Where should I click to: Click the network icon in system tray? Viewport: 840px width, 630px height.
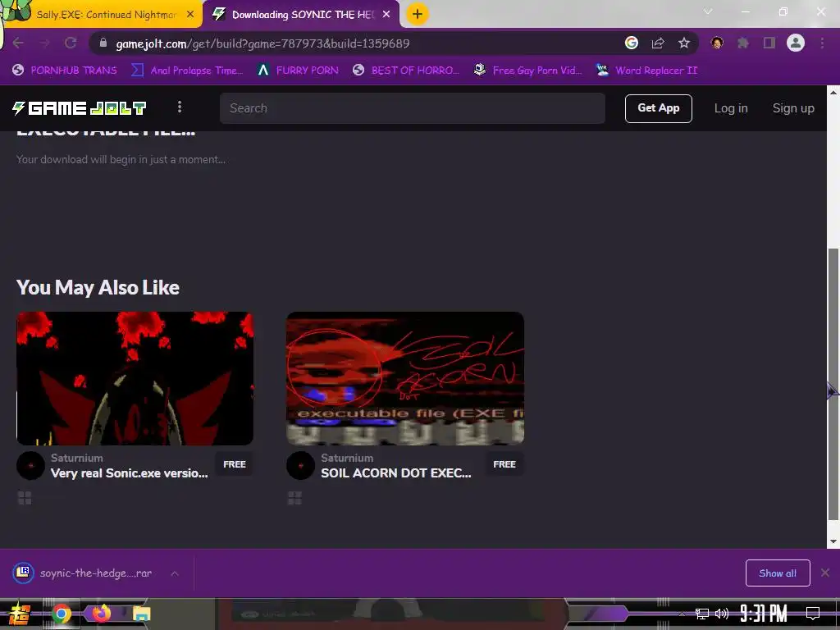[702, 614]
